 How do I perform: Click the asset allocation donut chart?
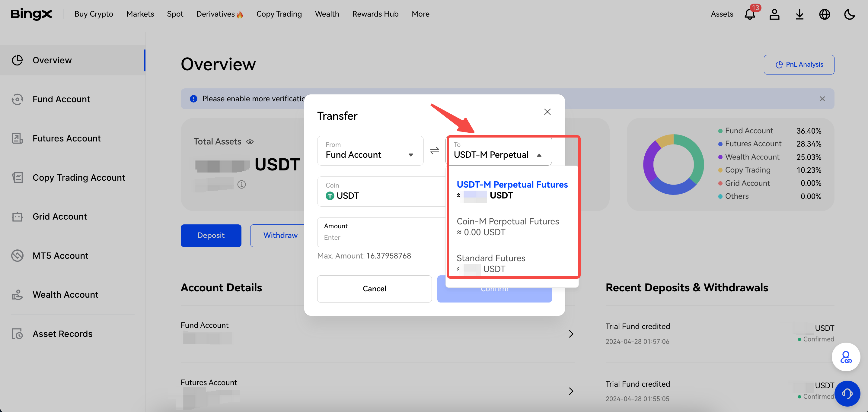pyautogui.click(x=673, y=164)
